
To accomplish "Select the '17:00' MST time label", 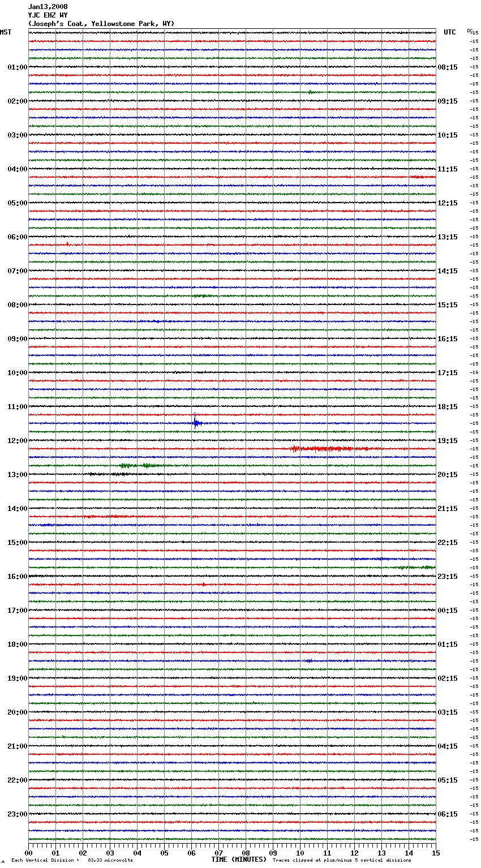I will 18,611.
